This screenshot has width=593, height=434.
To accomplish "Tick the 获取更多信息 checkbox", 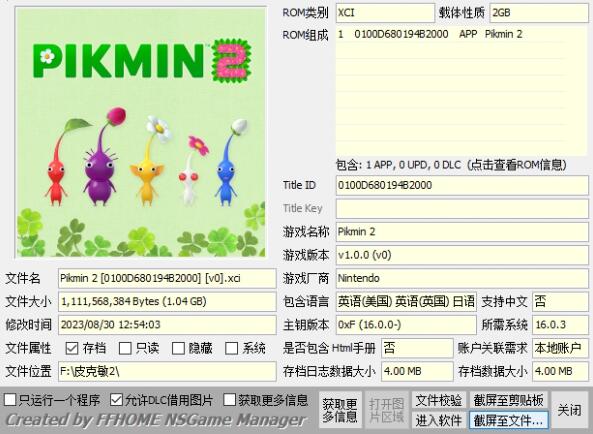I will pos(230,400).
